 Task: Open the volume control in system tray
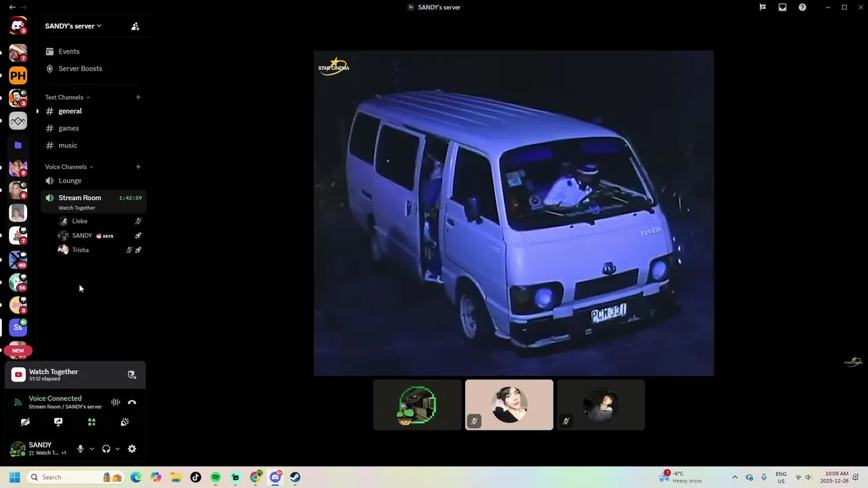coord(808,477)
